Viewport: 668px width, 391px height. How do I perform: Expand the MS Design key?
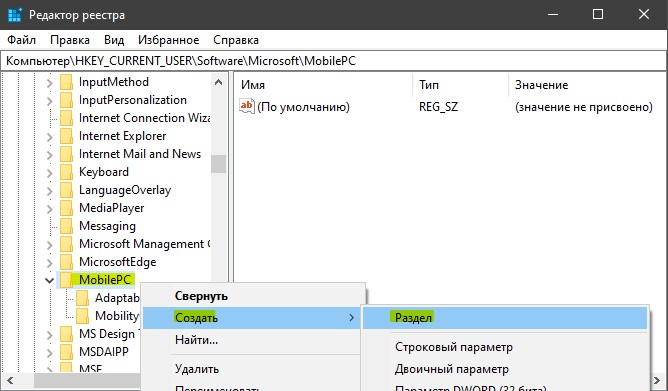click(49, 334)
